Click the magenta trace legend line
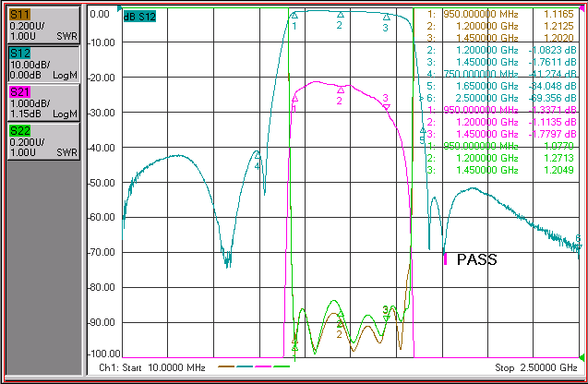Screen dimensions: 588x384 (263, 366)
